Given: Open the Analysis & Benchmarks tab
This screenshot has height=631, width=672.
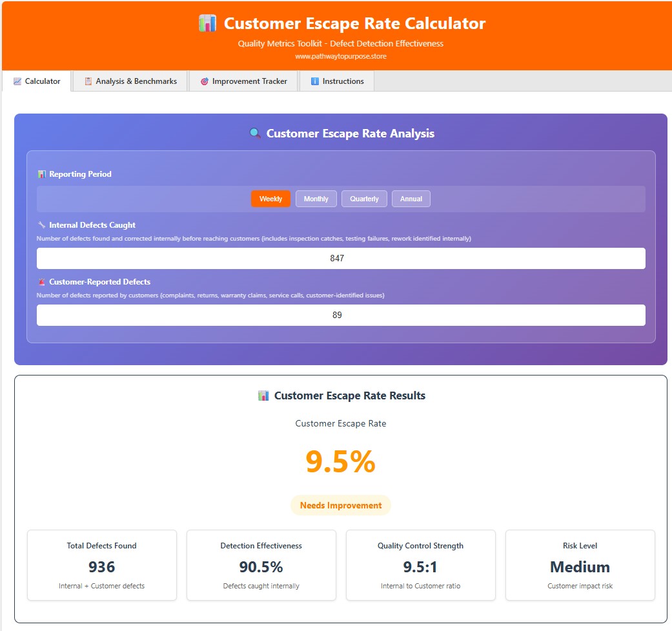Looking at the screenshot, I should pyautogui.click(x=129, y=81).
